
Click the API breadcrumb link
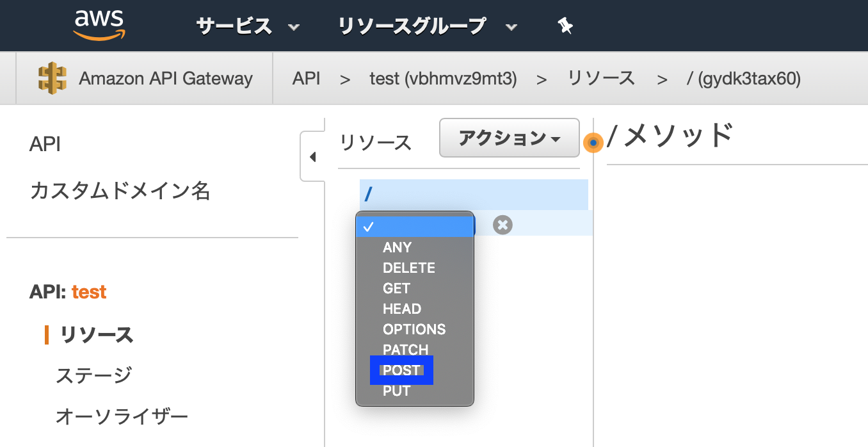click(306, 79)
